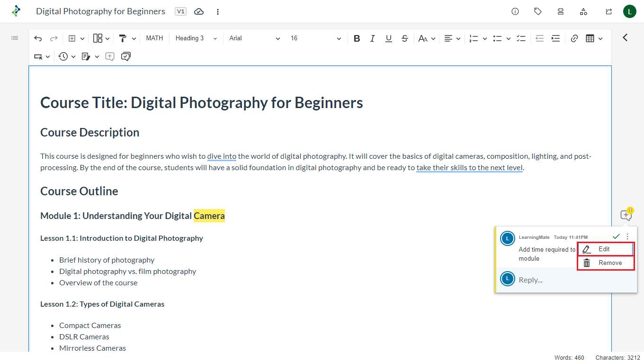
Task: Click the Undo arrow in toolbar
Action: [x=38, y=38]
